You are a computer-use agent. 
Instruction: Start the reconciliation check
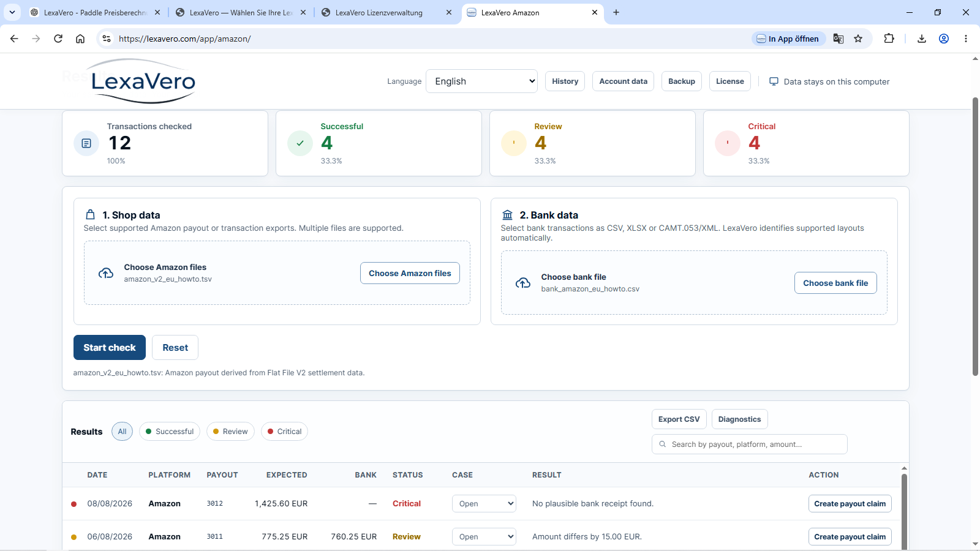point(110,348)
